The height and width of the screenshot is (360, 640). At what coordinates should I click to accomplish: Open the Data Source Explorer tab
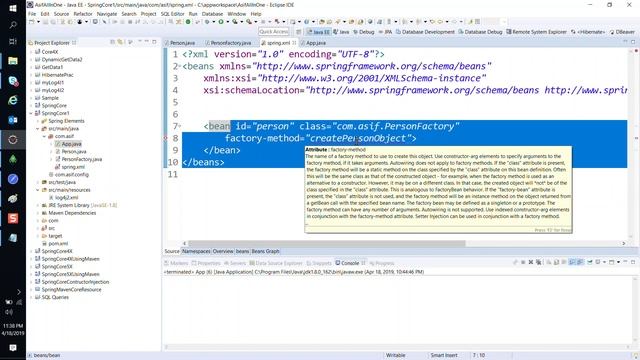point(276,263)
